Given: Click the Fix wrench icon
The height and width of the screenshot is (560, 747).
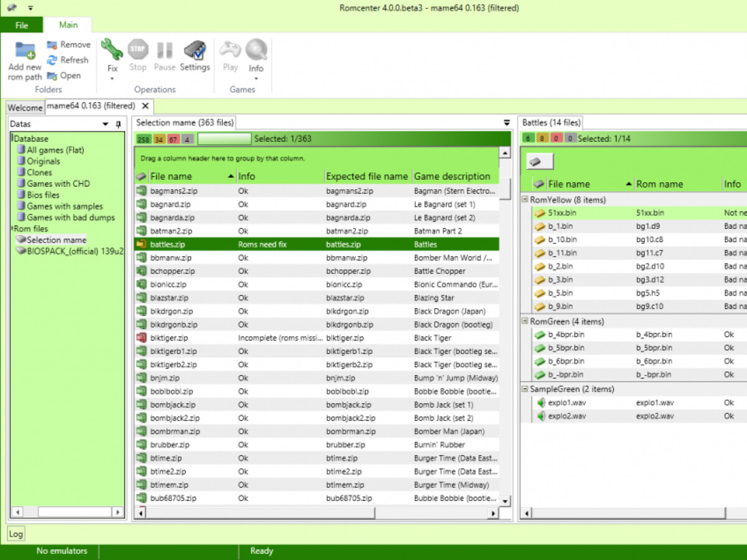Looking at the screenshot, I should click(112, 49).
